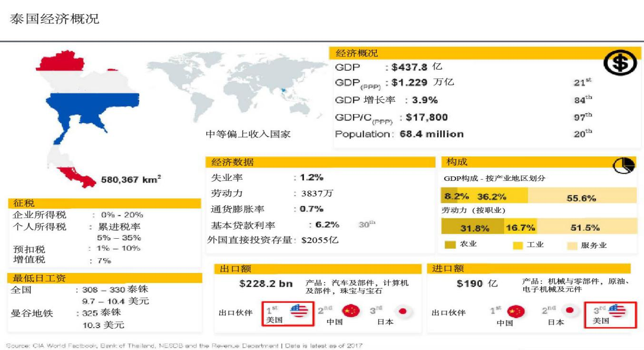Click the Japan flag for 2nd import partner
This screenshot has width=644, height=350.
tap(569, 311)
